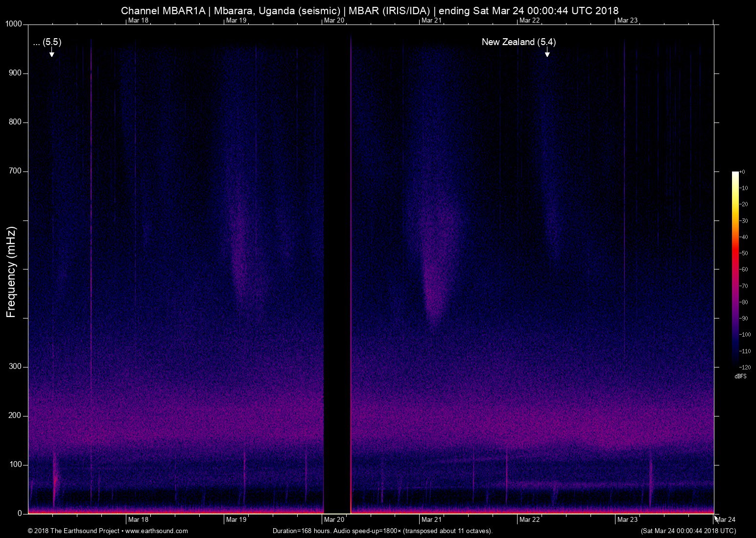Open the www.earthsound.com copyright text
The image size is (756, 538).
[x=108, y=531]
